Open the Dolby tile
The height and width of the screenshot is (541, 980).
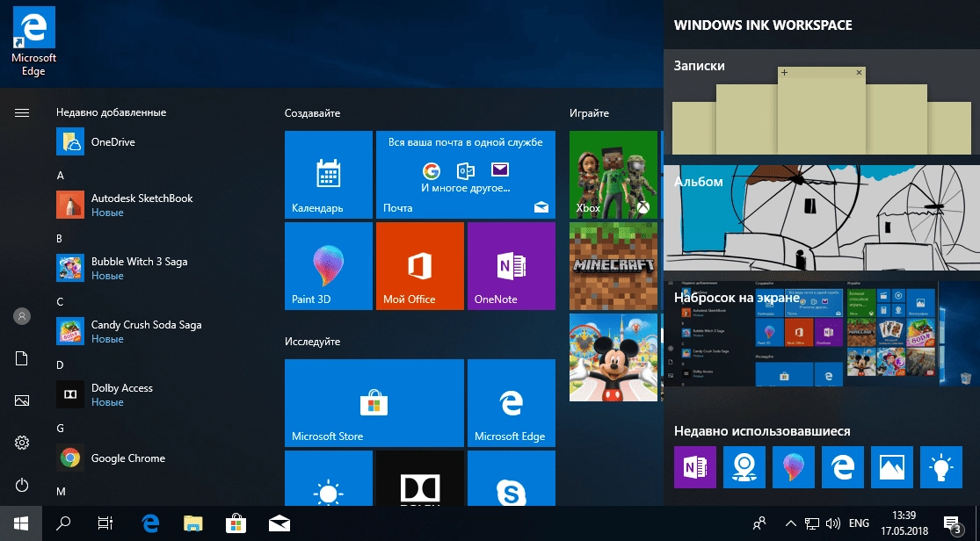click(x=420, y=479)
